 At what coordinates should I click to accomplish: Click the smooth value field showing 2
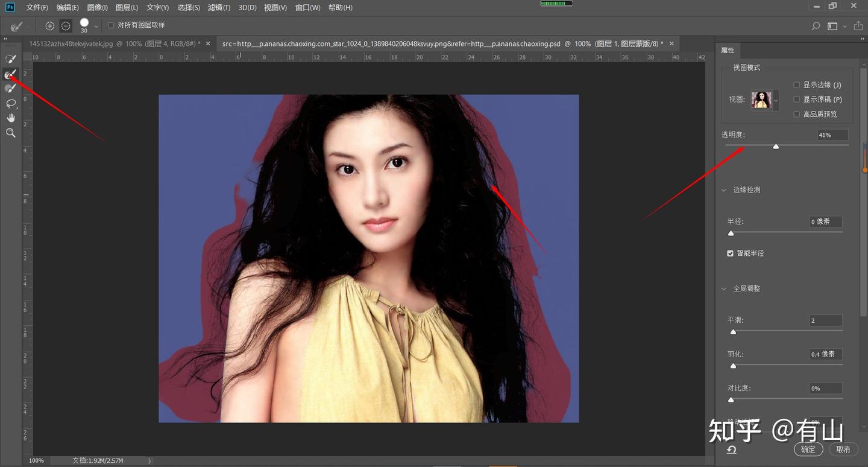point(826,320)
